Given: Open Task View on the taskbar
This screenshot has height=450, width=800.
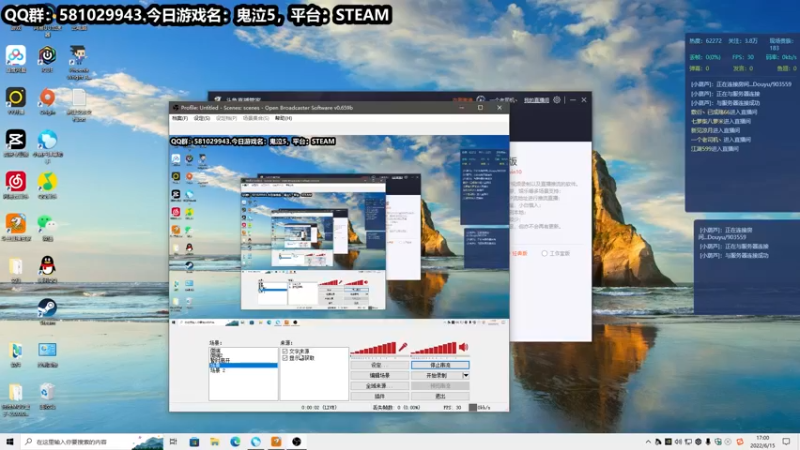Looking at the screenshot, I should [x=173, y=441].
